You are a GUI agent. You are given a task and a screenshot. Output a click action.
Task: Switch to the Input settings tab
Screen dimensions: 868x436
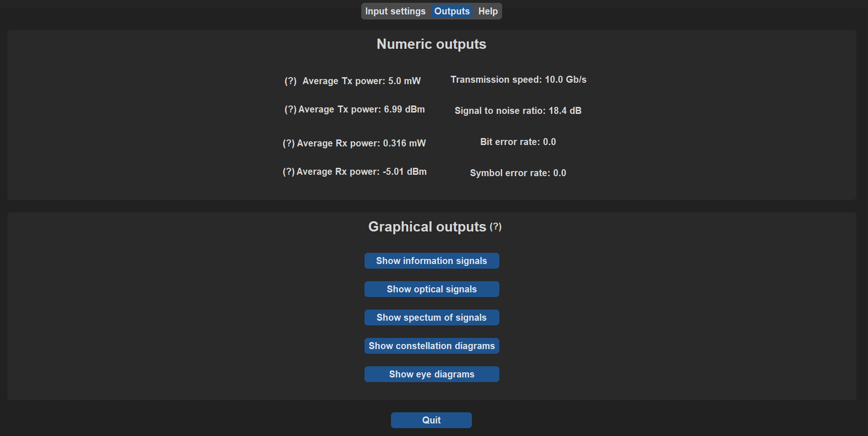(395, 11)
